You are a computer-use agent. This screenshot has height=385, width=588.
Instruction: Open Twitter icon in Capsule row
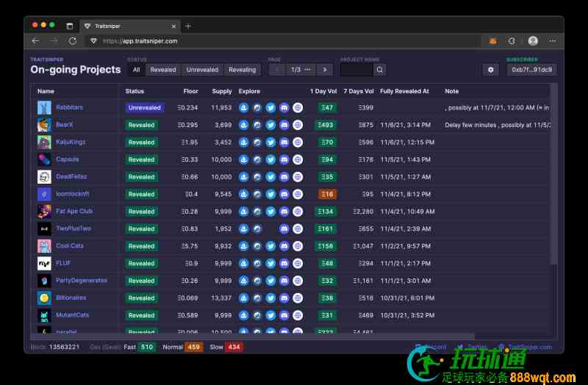click(270, 159)
